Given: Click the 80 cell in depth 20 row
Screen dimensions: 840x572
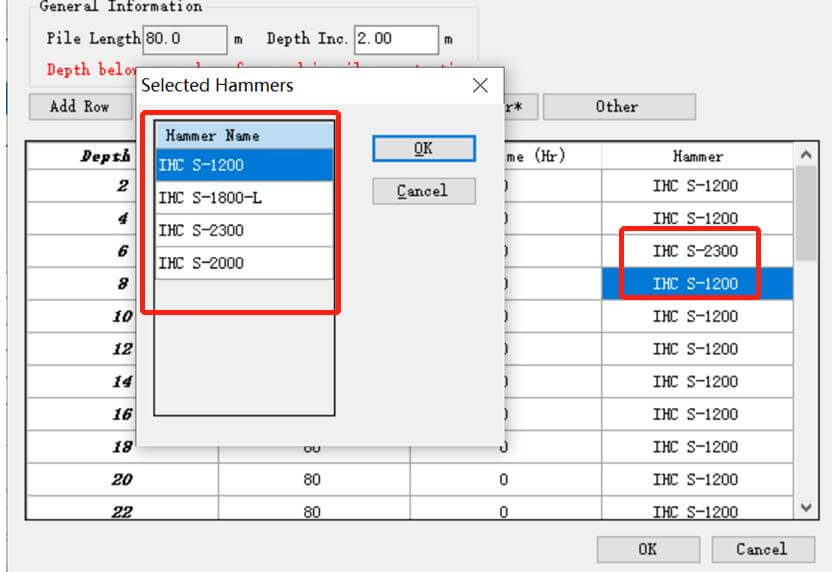Looking at the screenshot, I should click(314, 480).
